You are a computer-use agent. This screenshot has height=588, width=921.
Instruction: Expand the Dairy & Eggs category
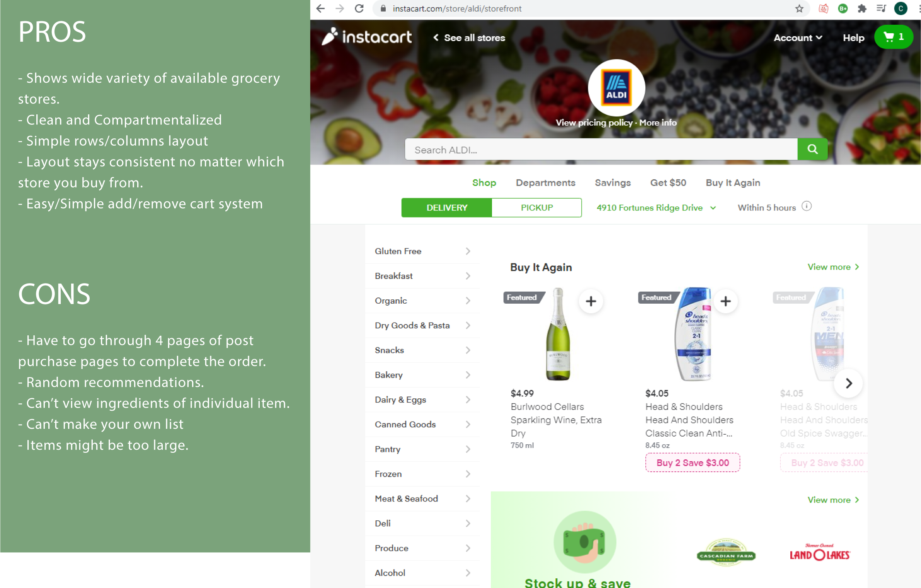422,399
